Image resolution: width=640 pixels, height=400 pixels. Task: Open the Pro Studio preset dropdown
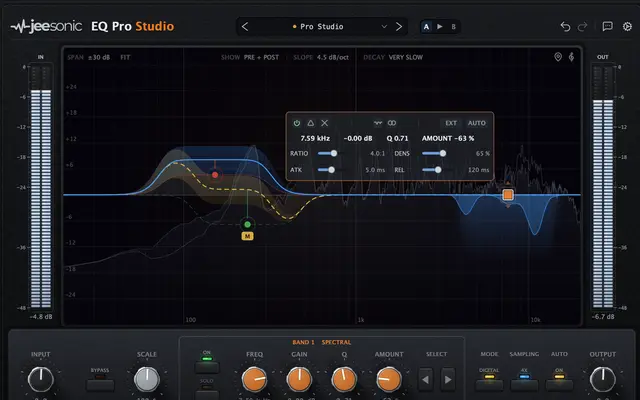click(322, 27)
